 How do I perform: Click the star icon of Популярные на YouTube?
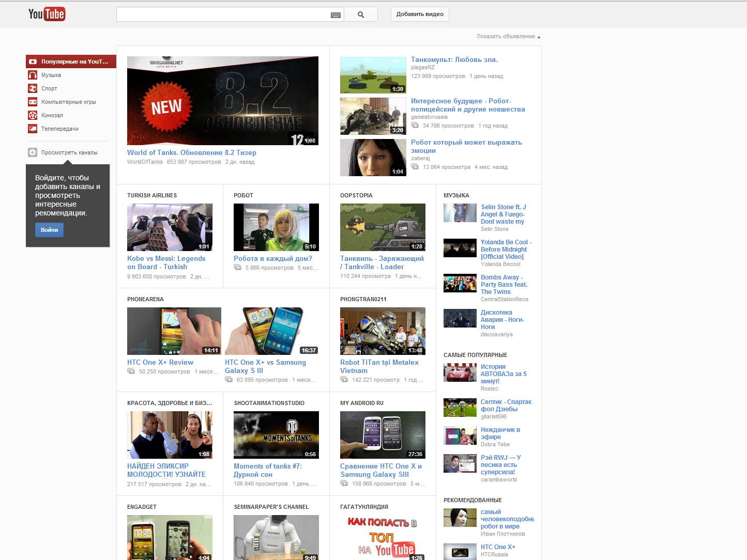click(33, 61)
